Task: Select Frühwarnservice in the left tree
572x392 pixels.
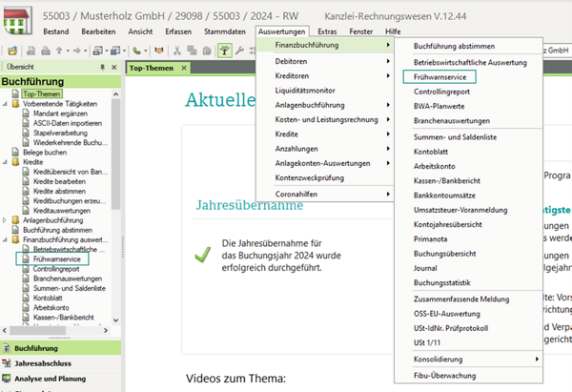Action: tap(56, 259)
